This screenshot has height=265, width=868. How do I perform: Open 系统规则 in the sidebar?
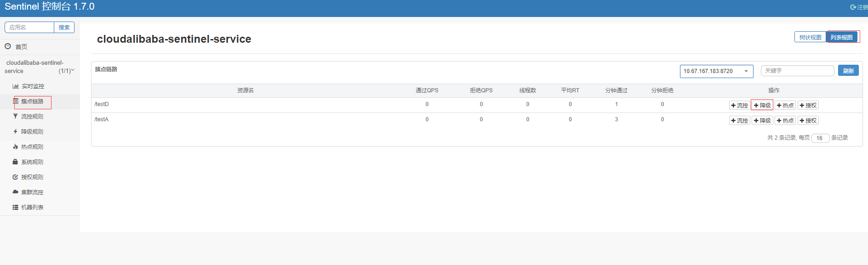[x=32, y=162]
